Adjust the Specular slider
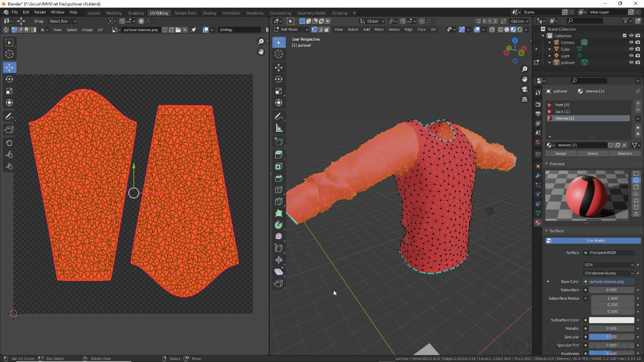 611,337
